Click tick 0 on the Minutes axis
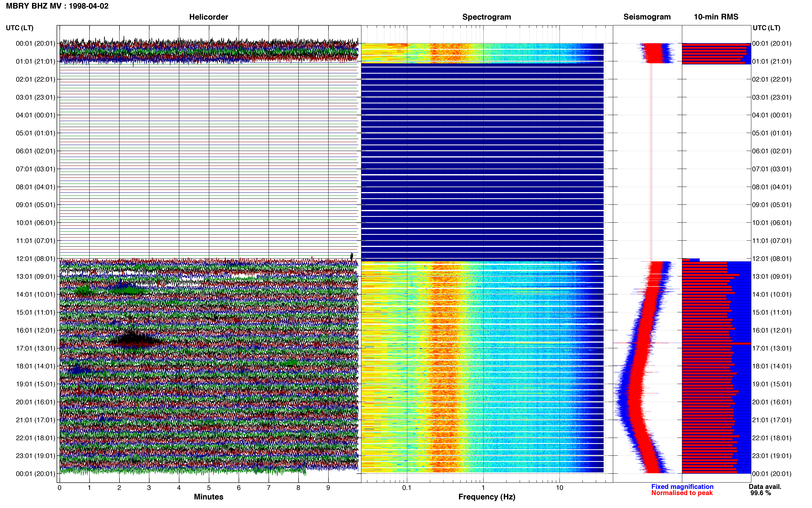Image resolution: width=812 pixels, height=508 pixels. pyautogui.click(x=59, y=488)
